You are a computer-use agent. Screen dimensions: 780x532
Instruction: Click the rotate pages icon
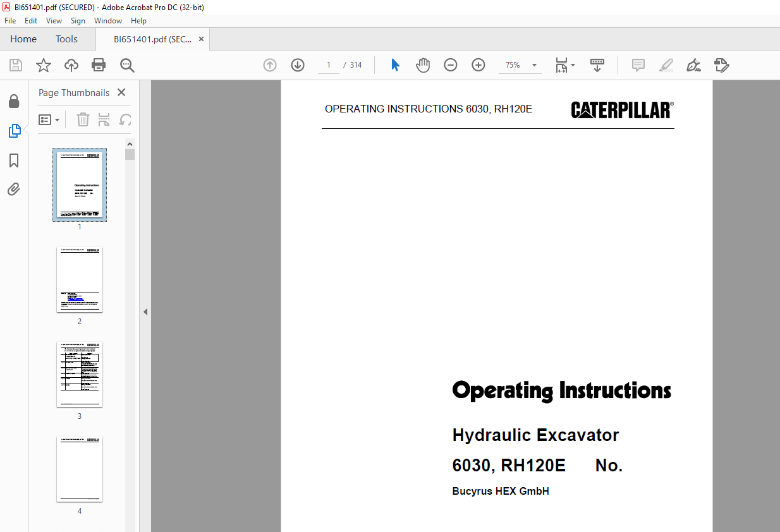click(126, 119)
